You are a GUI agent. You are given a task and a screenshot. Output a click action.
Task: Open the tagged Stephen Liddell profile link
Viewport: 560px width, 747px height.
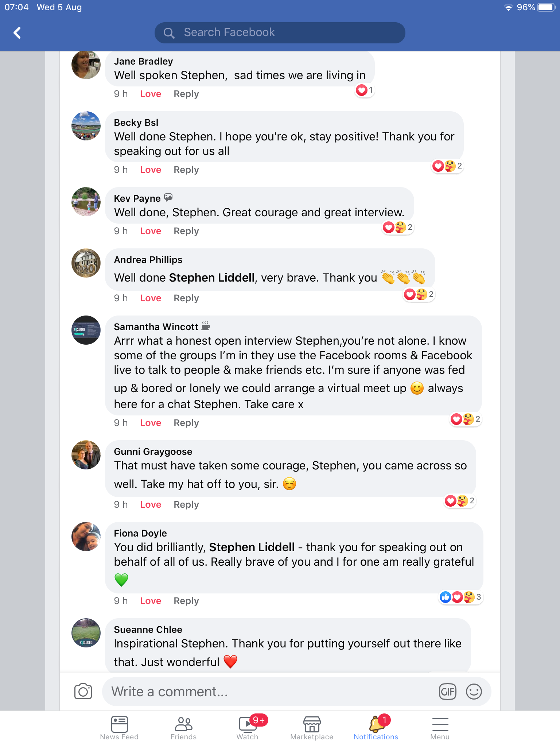coord(212,278)
